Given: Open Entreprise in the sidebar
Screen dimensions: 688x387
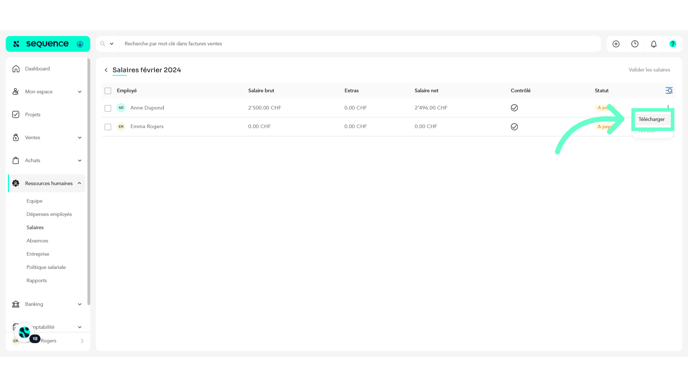Looking at the screenshot, I should click(x=38, y=254).
